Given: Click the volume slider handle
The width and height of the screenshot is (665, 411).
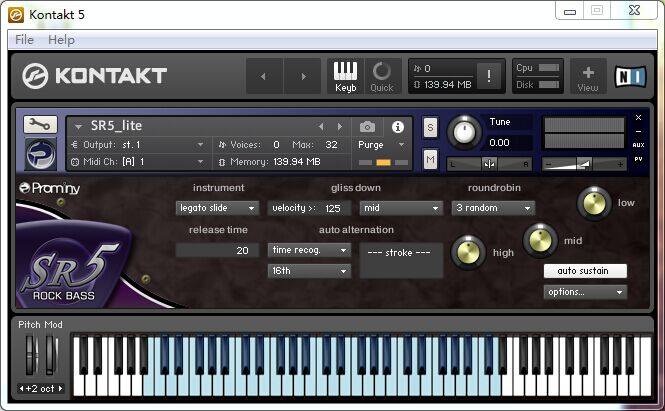Looking at the screenshot, I should pyautogui.click(x=584, y=164).
